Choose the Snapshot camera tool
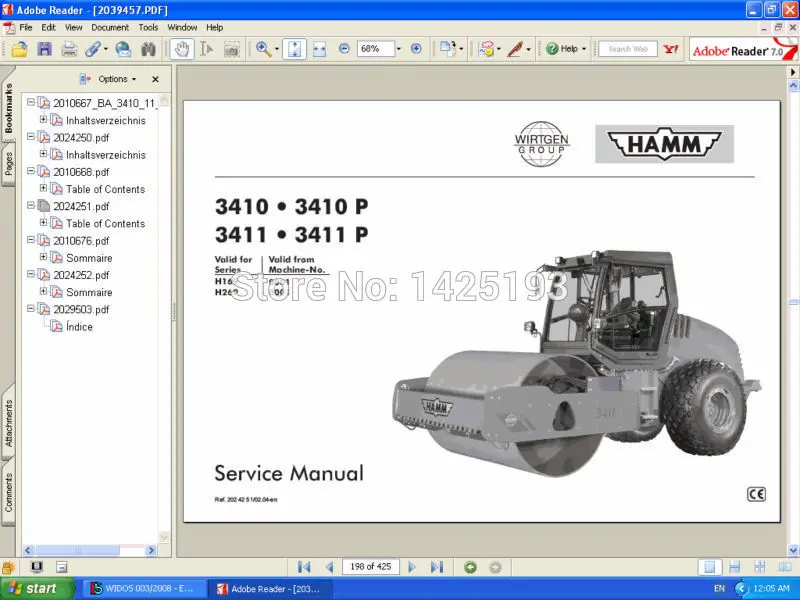800x600 pixels. [x=232, y=49]
